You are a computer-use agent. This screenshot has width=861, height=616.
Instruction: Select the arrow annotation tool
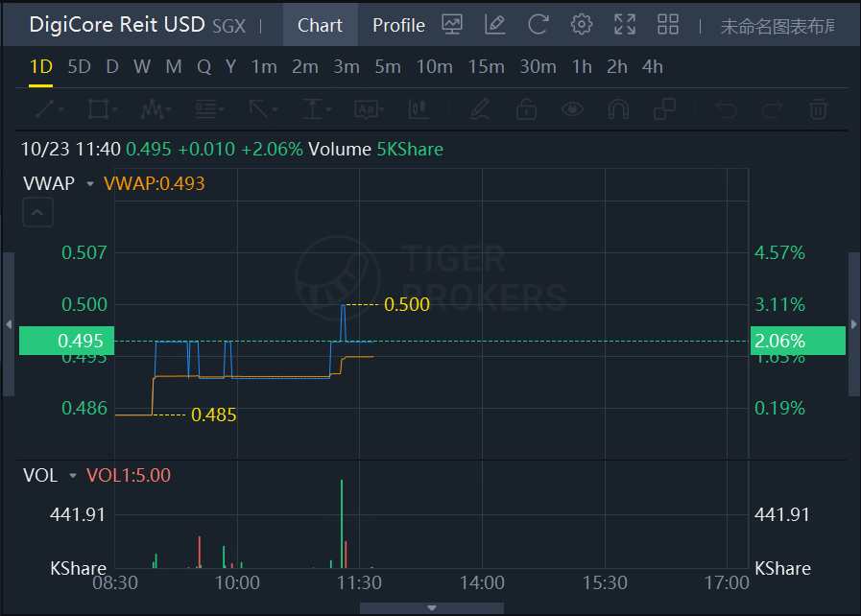point(258,109)
